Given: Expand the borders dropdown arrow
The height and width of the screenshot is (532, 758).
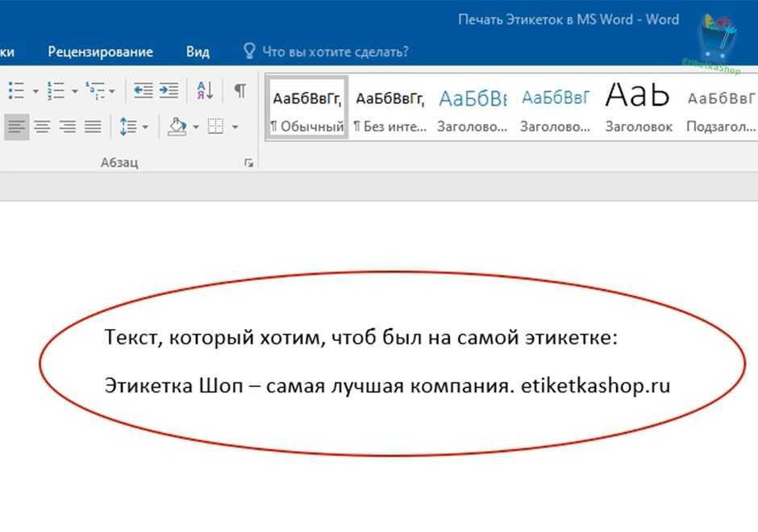Looking at the screenshot, I should tap(235, 127).
